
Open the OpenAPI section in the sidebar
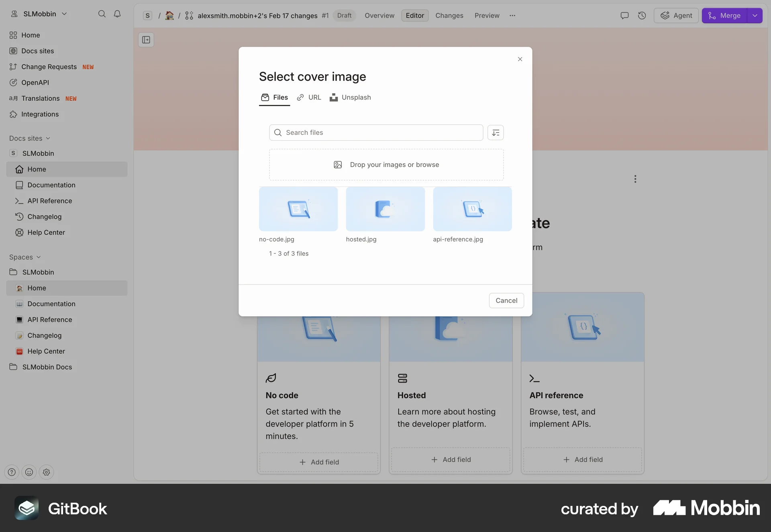[x=35, y=82]
